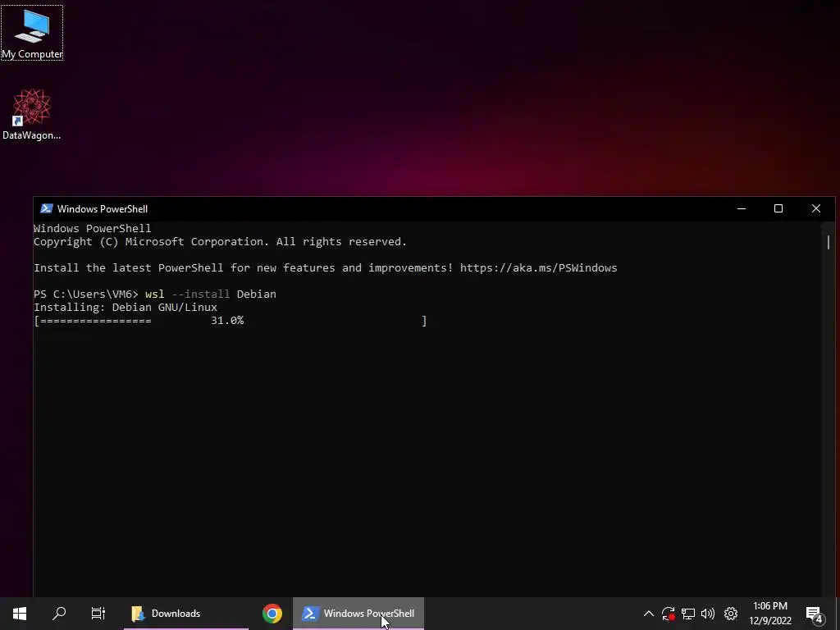Image resolution: width=840 pixels, height=630 pixels.
Task: Open the clock showing 1:06 PM
Action: click(769, 614)
